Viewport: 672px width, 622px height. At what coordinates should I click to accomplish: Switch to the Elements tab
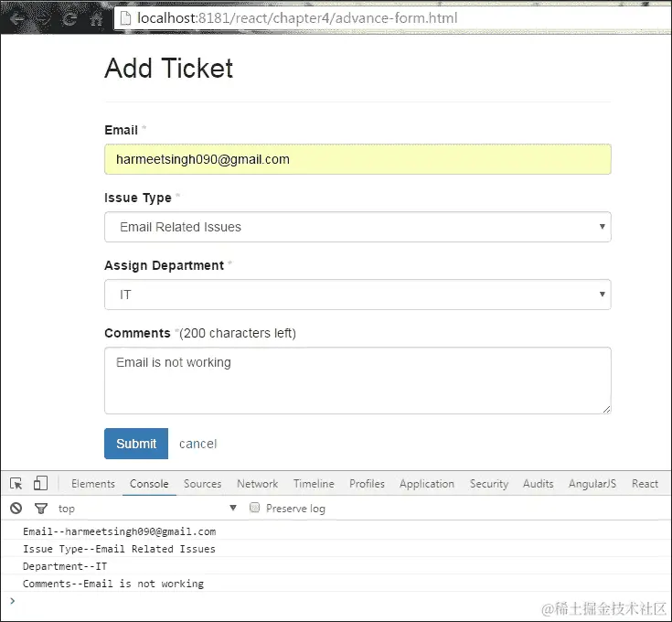pyautogui.click(x=93, y=484)
